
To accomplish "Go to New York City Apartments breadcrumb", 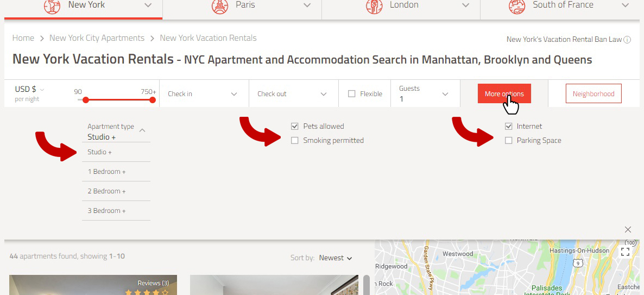I will (x=97, y=38).
